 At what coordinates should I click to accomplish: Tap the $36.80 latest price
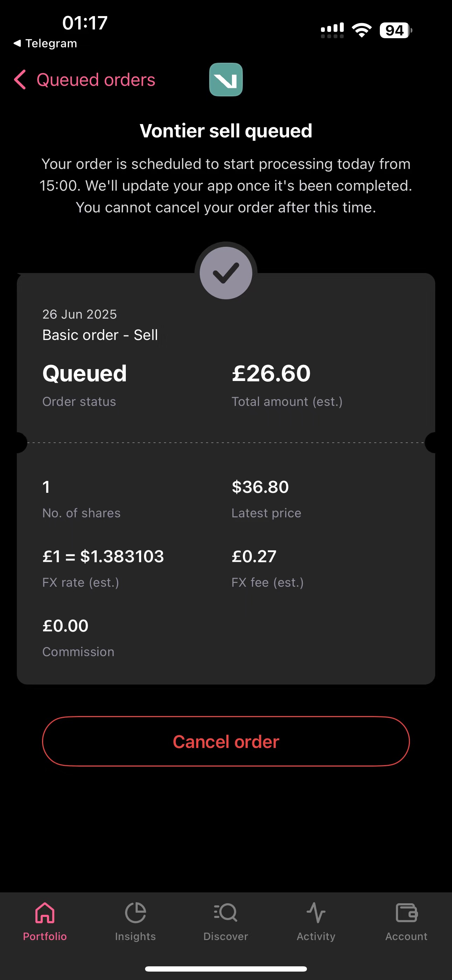click(x=260, y=487)
